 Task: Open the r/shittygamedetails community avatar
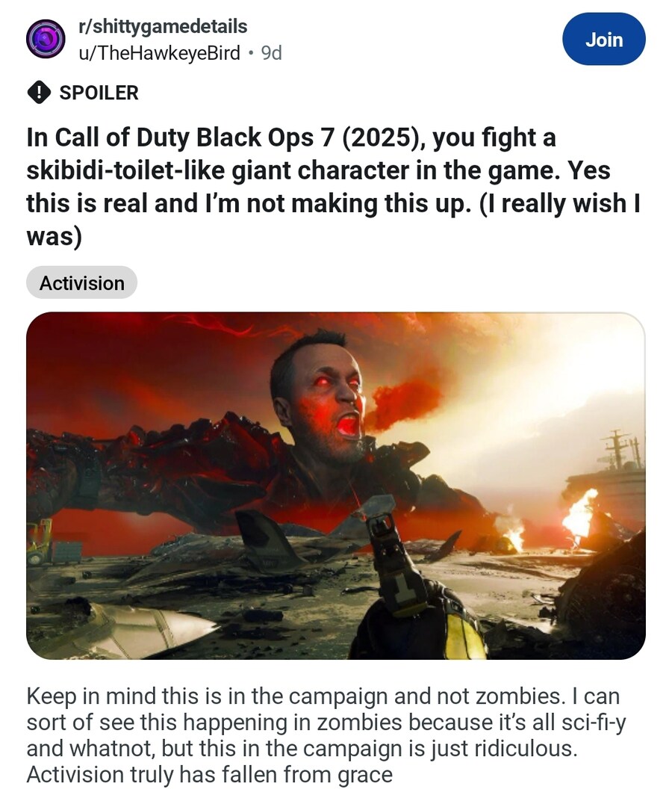tap(46, 39)
